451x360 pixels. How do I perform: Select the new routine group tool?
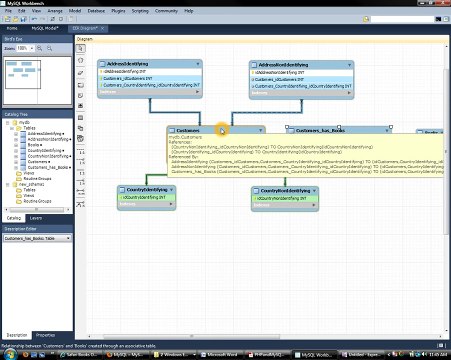(x=81, y=138)
